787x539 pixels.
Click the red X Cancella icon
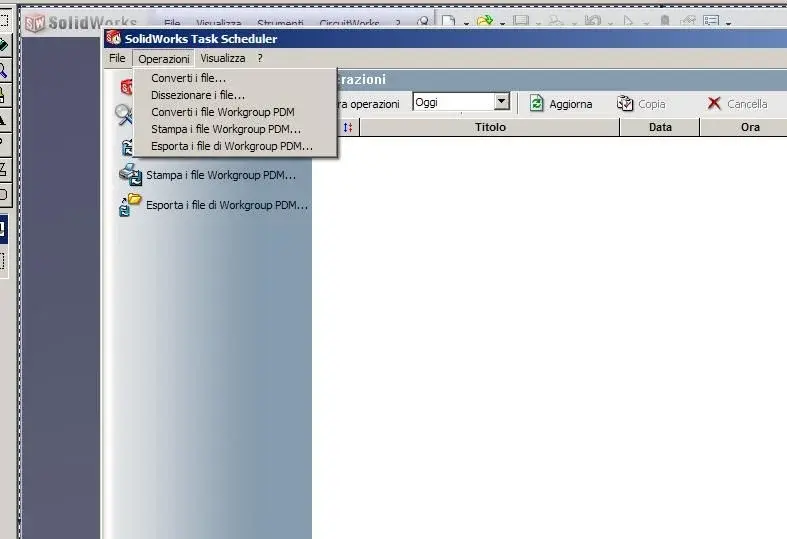(x=714, y=103)
